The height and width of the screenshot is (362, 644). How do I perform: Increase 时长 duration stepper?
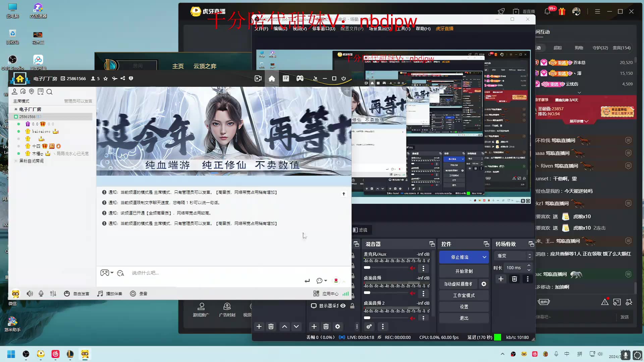point(529,266)
